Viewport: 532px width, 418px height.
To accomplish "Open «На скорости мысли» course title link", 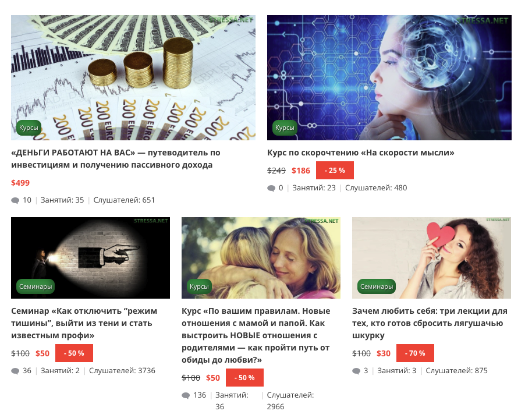I will click(x=361, y=153).
